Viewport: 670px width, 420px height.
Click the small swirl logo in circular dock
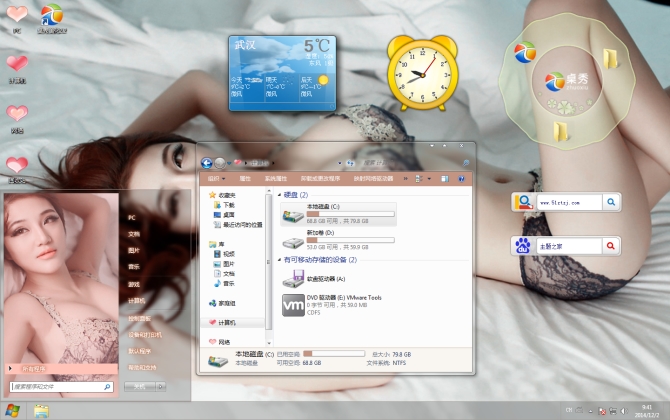point(525,53)
